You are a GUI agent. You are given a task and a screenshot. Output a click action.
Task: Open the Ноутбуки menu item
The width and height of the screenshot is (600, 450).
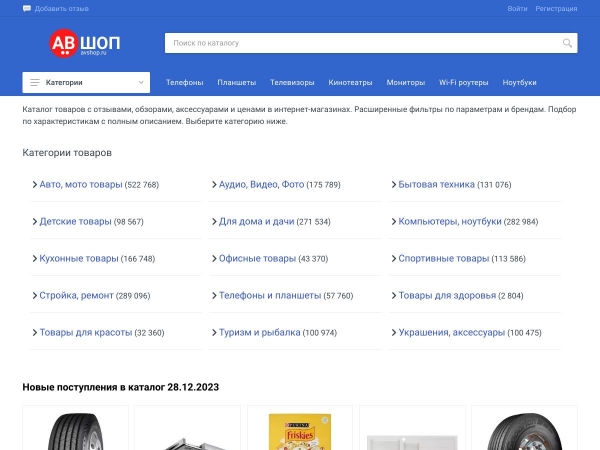tap(519, 83)
